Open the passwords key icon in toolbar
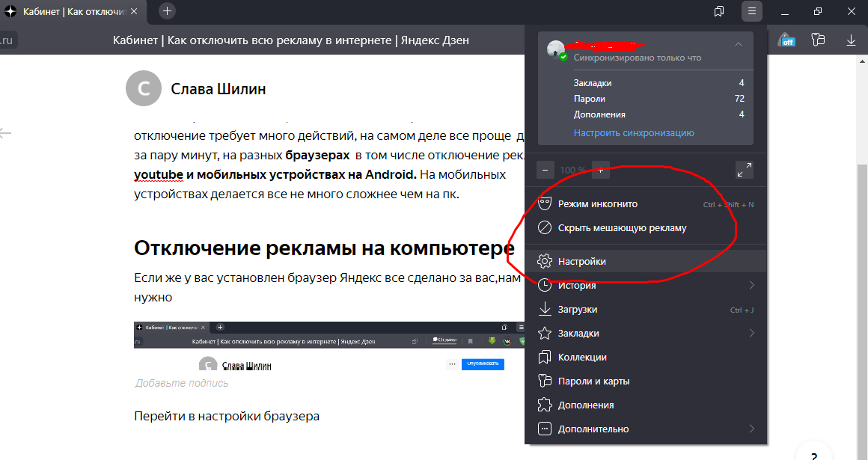The image size is (868, 460). (818, 40)
